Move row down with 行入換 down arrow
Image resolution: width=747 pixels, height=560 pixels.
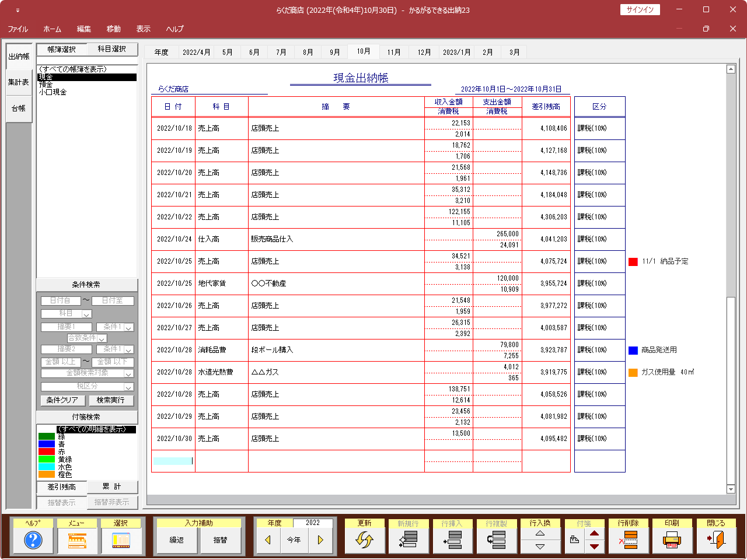[x=540, y=547]
